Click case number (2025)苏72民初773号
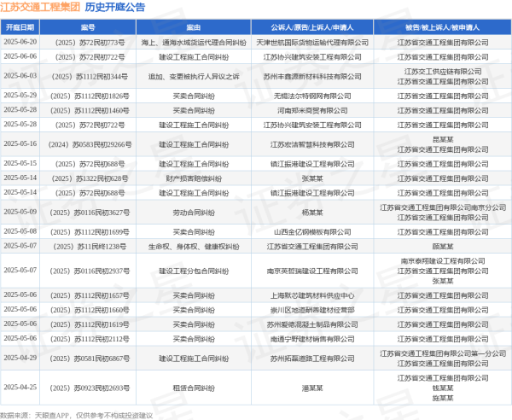The image size is (512, 420). point(88,43)
